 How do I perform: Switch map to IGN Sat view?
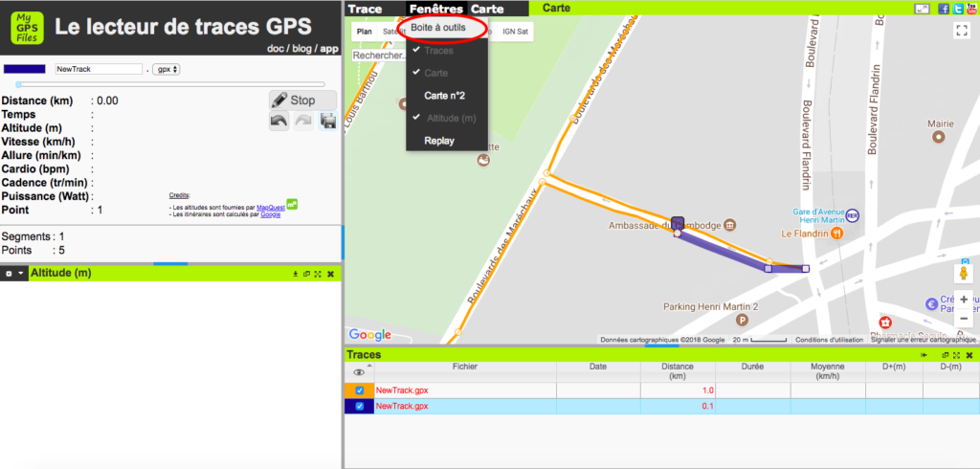tap(516, 32)
